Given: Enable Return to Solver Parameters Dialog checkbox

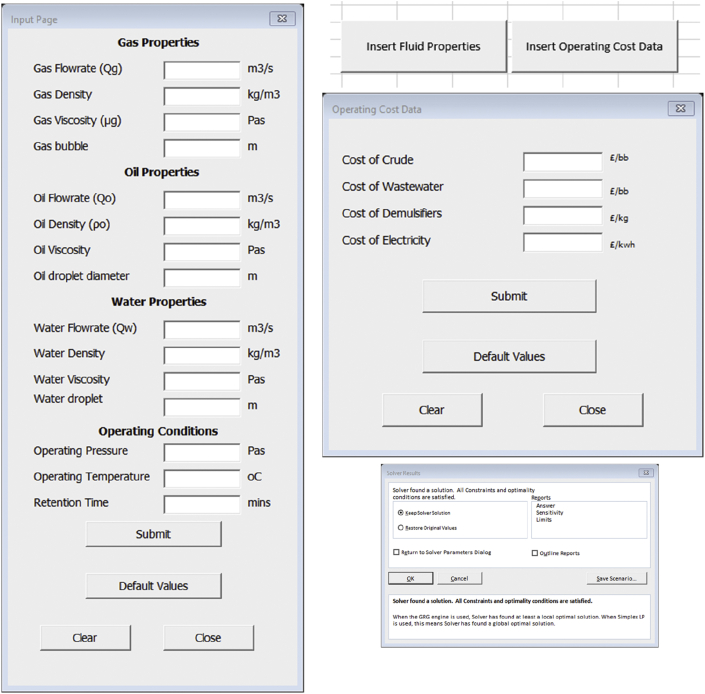Looking at the screenshot, I should pyautogui.click(x=397, y=552).
